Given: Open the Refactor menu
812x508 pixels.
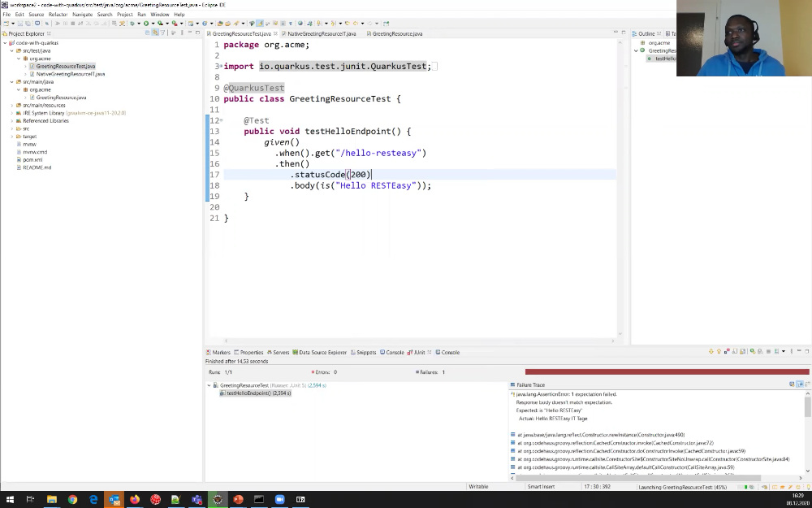Looking at the screenshot, I should [x=58, y=15].
